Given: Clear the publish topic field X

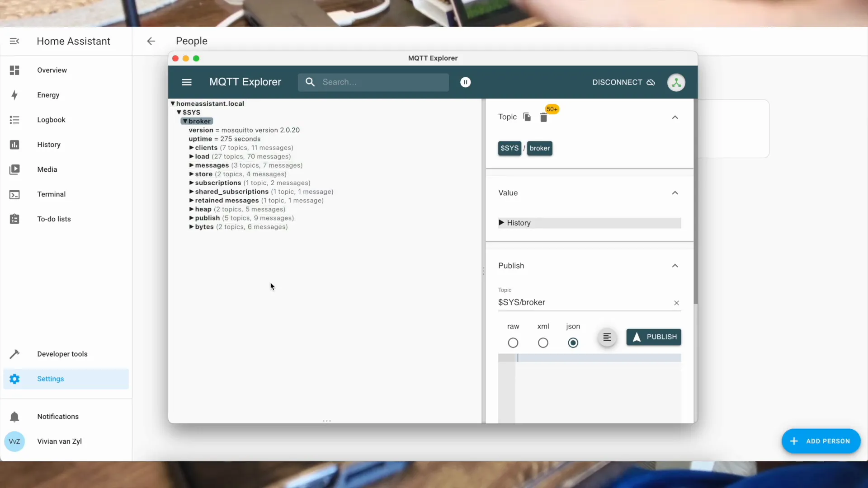Looking at the screenshot, I should click(x=677, y=303).
